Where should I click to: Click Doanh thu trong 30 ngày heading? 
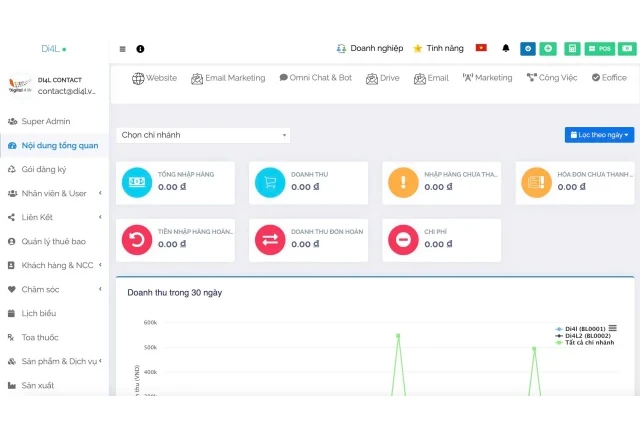[x=175, y=293]
